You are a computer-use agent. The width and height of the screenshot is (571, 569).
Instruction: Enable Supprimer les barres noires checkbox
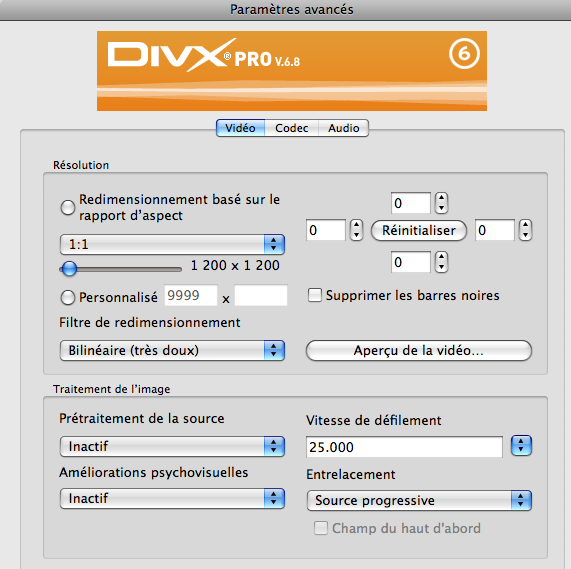click(315, 295)
